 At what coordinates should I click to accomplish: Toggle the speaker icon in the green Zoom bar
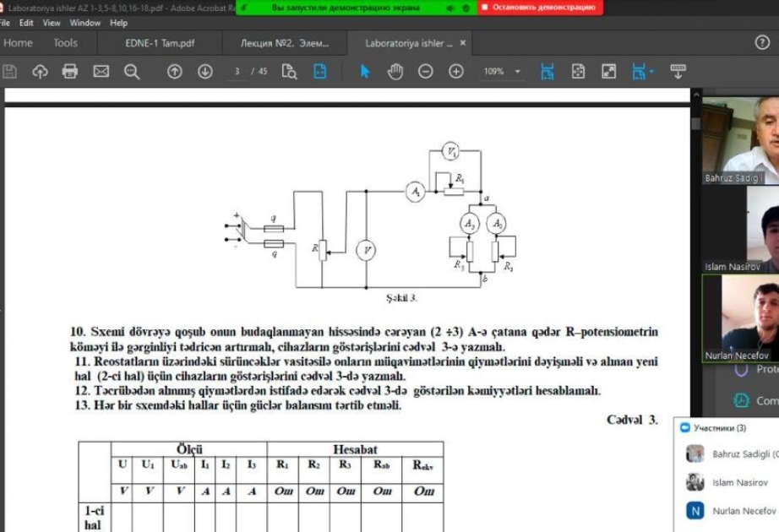[x=450, y=8]
